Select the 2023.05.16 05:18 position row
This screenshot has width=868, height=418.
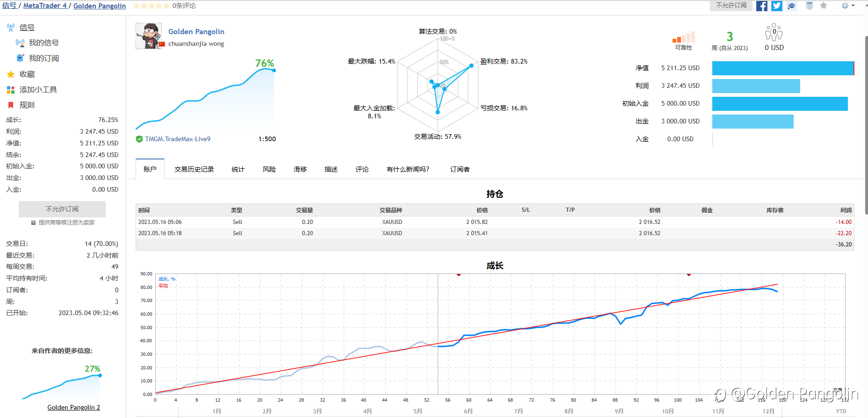495,233
